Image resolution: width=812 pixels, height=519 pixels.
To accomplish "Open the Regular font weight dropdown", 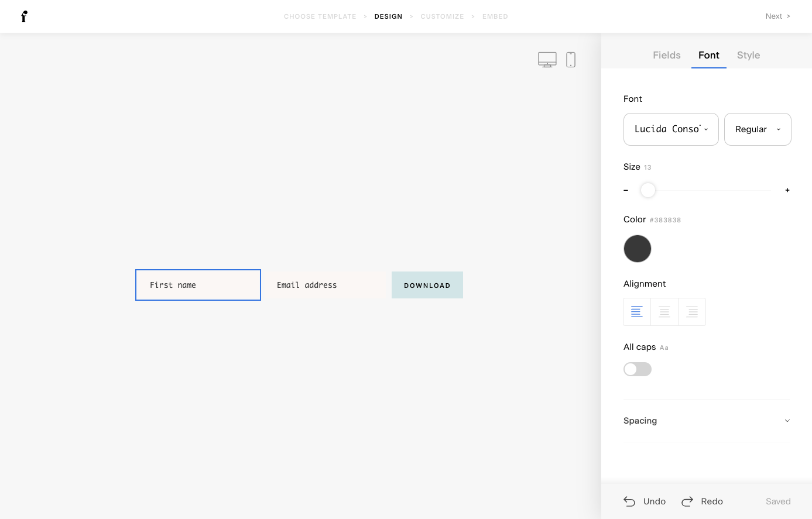I will 758,129.
